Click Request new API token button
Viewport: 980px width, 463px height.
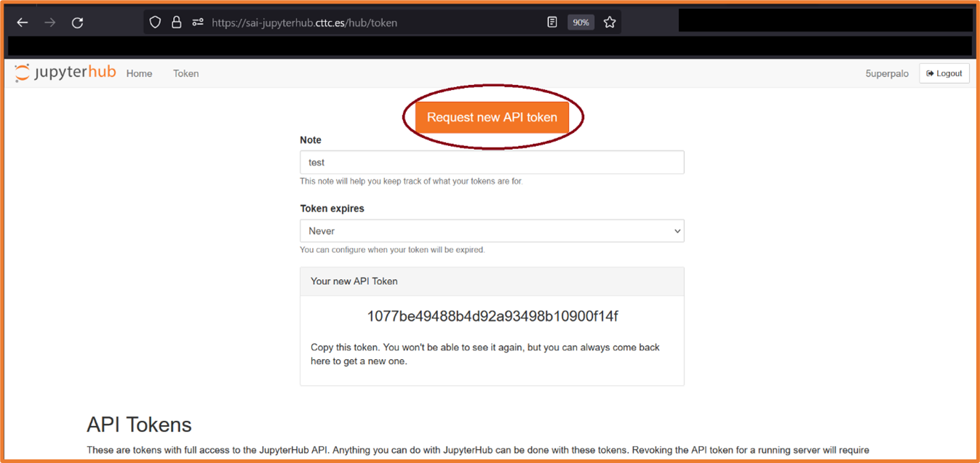click(x=492, y=118)
